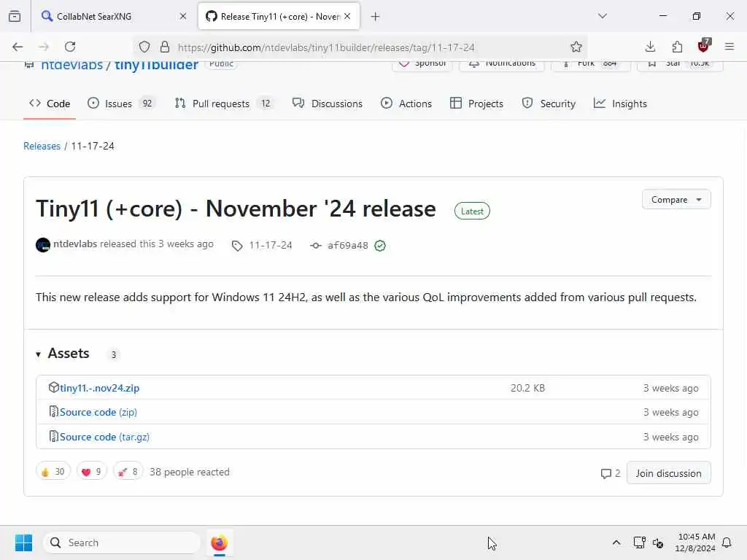The width and height of the screenshot is (747, 560).
Task: Open the 2 comments discussion icon
Action: tap(611, 473)
